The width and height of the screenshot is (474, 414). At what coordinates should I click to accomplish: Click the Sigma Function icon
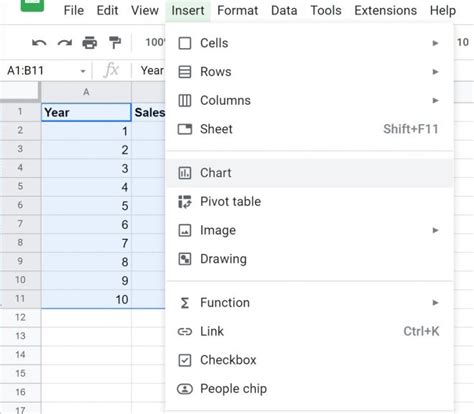pyautogui.click(x=185, y=303)
